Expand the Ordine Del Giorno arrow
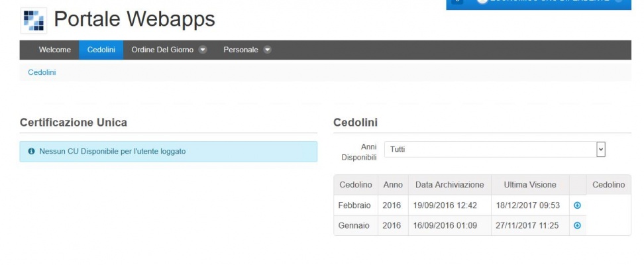 point(203,50)
